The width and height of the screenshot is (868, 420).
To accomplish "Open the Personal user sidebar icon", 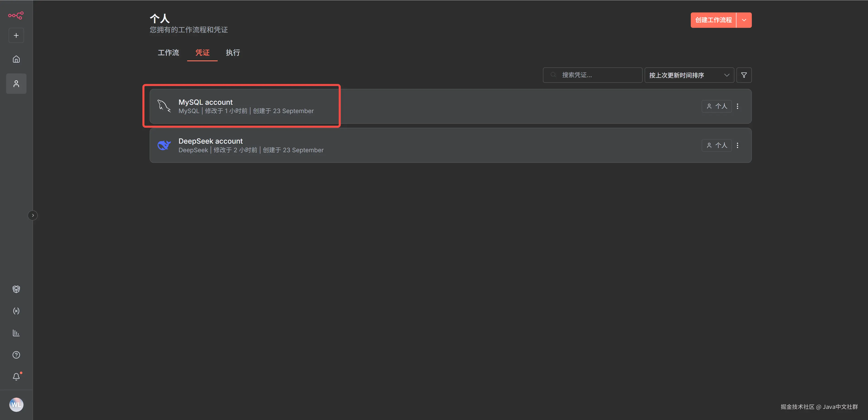I will [x=16, y=84].
